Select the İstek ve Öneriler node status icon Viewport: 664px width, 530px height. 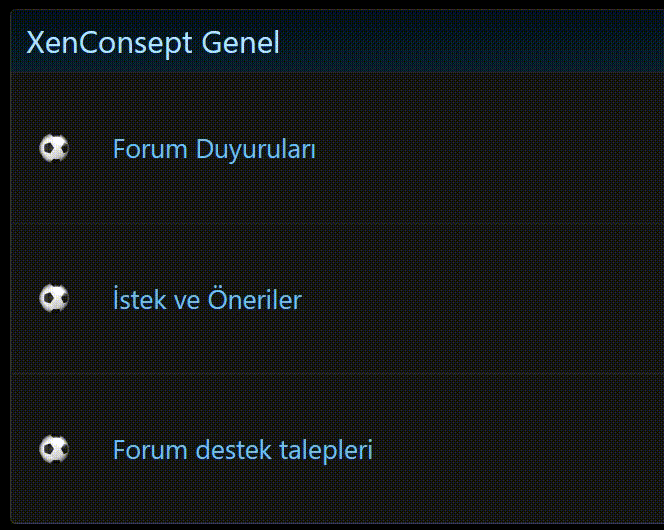click(54, 298)
